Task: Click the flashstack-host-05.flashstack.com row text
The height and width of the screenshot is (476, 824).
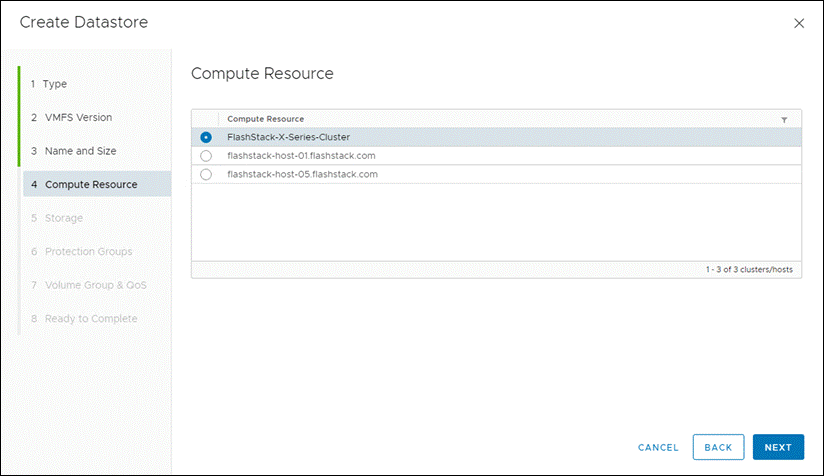Action: 302,174
